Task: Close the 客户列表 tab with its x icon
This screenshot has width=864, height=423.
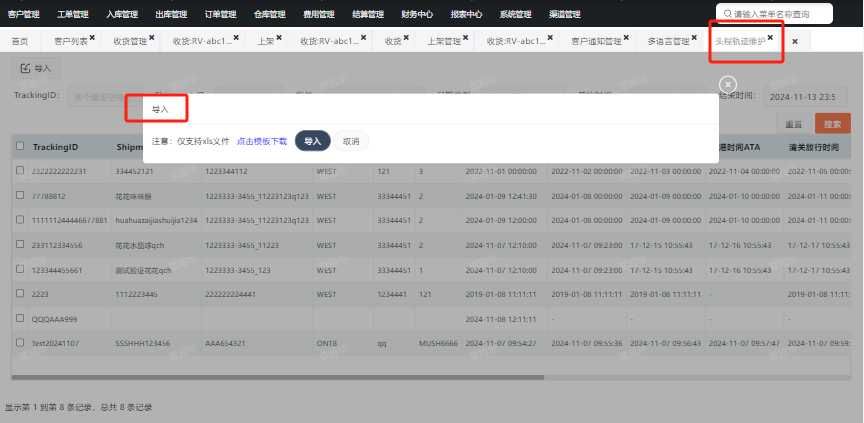Action: coord(93,37)
